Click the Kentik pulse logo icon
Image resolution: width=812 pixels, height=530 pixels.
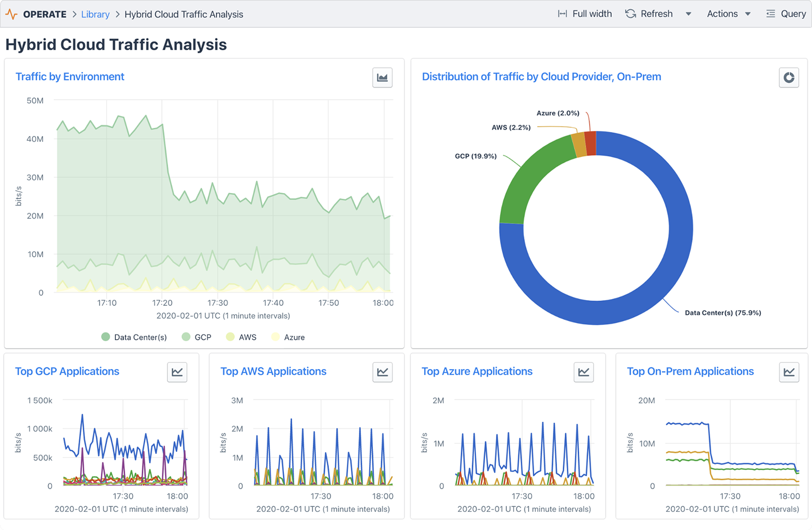[11, 14]
